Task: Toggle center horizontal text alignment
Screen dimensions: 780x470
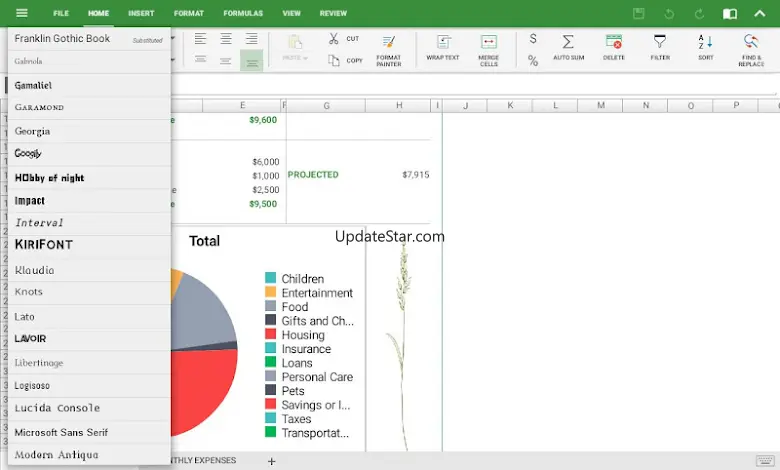Action: click(226, 39)
